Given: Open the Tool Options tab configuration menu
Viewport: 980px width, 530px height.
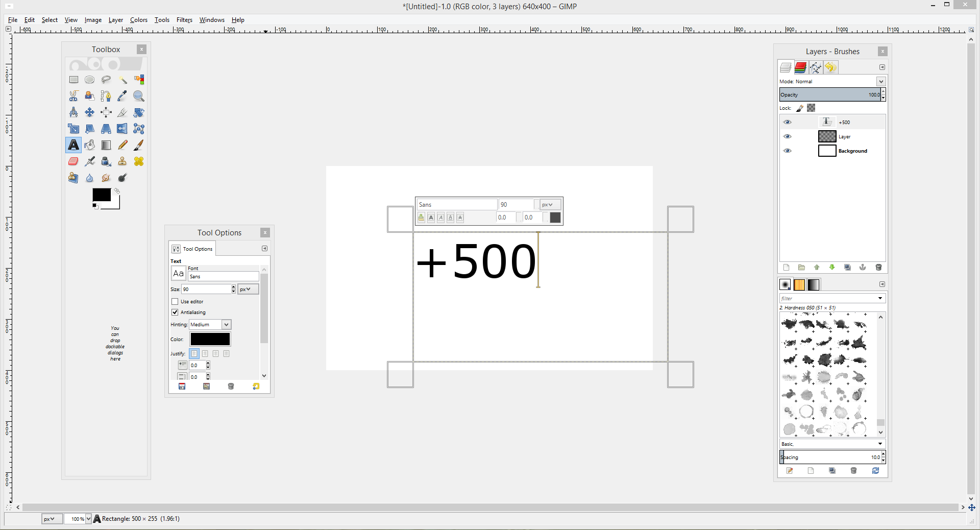Looking at the screenshot, I should [264, 249].
